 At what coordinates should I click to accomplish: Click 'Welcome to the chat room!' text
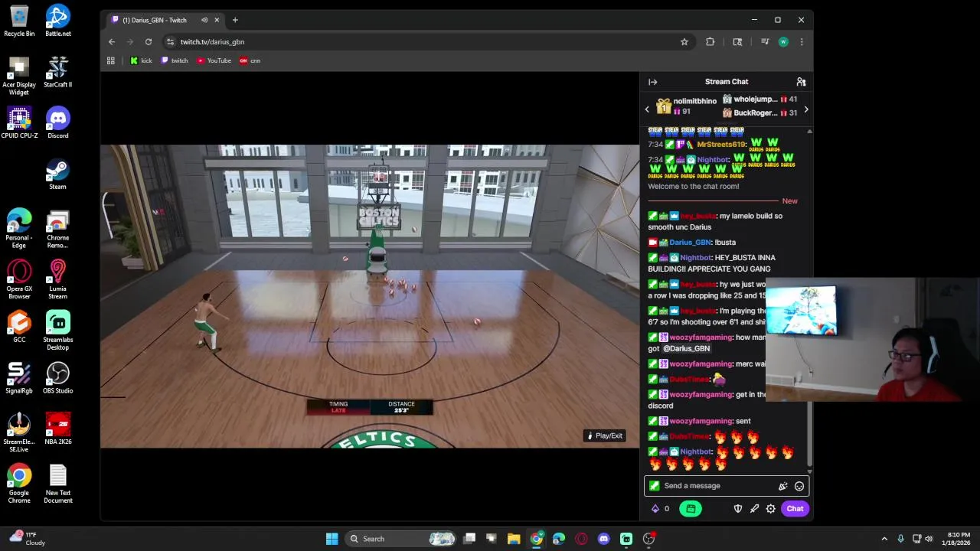[694, 186]
